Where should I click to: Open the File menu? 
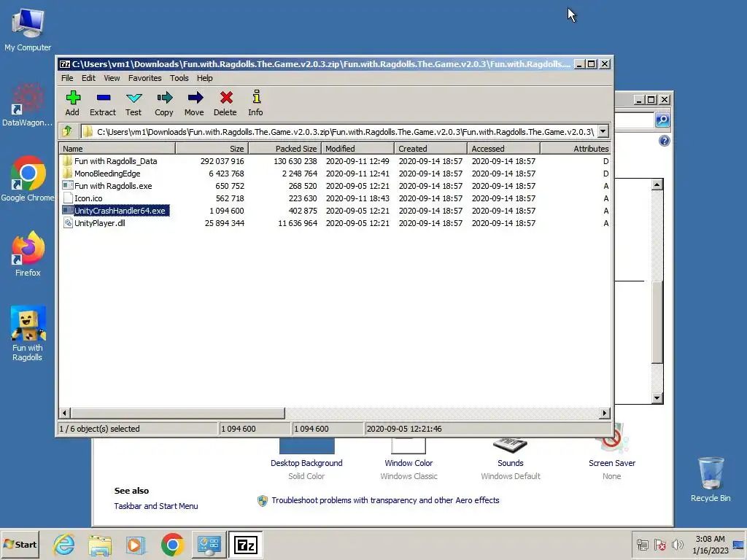(67, 78)
